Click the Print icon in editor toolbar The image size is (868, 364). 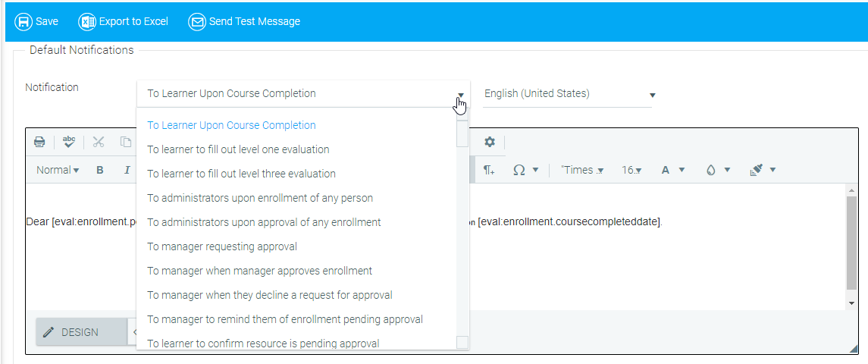(x=39, y=142)
